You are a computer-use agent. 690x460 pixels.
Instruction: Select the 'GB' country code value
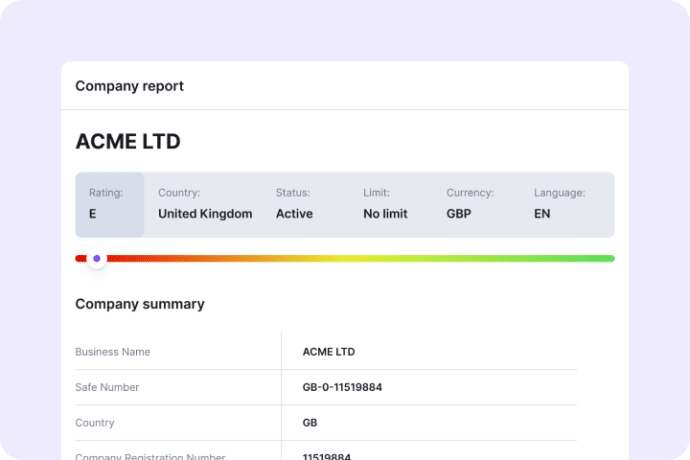click(x=310, y=423)
